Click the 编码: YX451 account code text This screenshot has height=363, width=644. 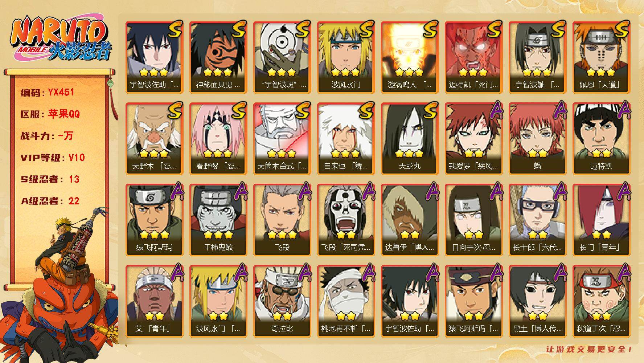coord(47,93)
